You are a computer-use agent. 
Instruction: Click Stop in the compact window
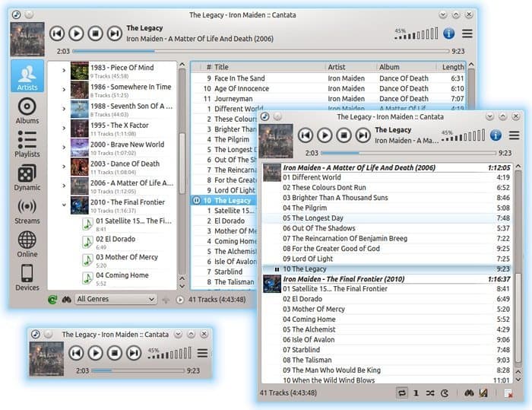[x=344, y=135]
